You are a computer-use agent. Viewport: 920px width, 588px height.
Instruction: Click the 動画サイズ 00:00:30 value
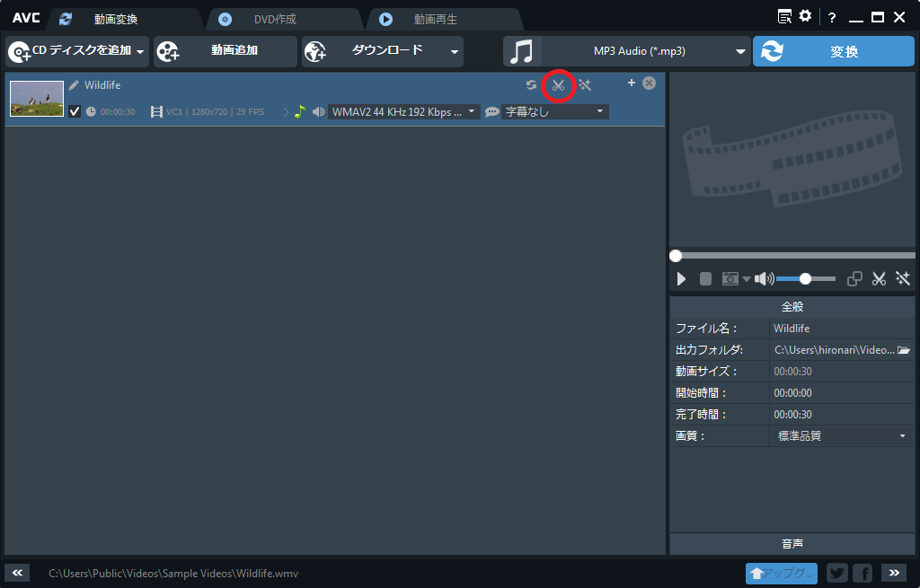point(792,372)
